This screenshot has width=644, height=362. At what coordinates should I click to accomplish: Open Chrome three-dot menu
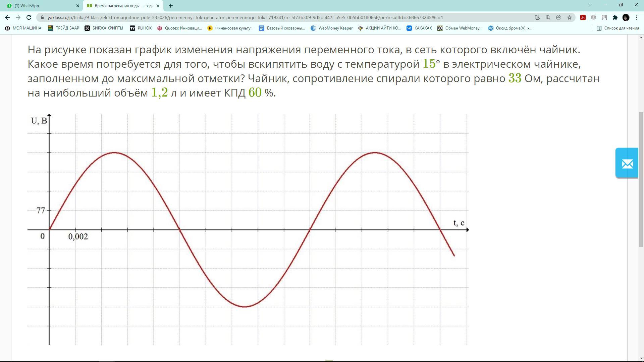(x=637, y=17)
